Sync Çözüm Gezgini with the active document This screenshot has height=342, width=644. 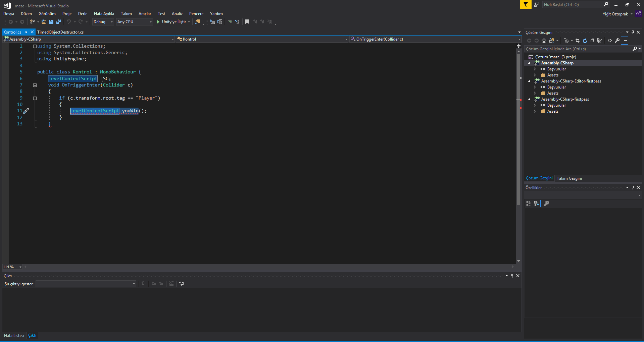(x=578, y=41)
